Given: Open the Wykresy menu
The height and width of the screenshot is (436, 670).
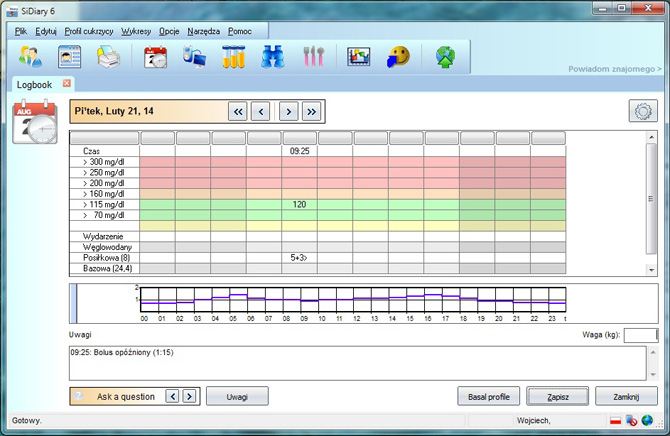Looking at the screenshot, I should [x=136, y=31].
